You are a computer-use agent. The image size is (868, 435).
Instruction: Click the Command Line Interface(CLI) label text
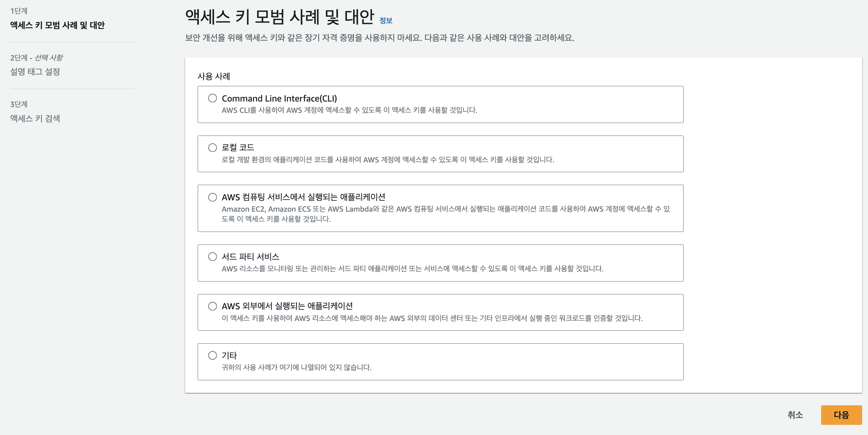(x=279, y=98)
